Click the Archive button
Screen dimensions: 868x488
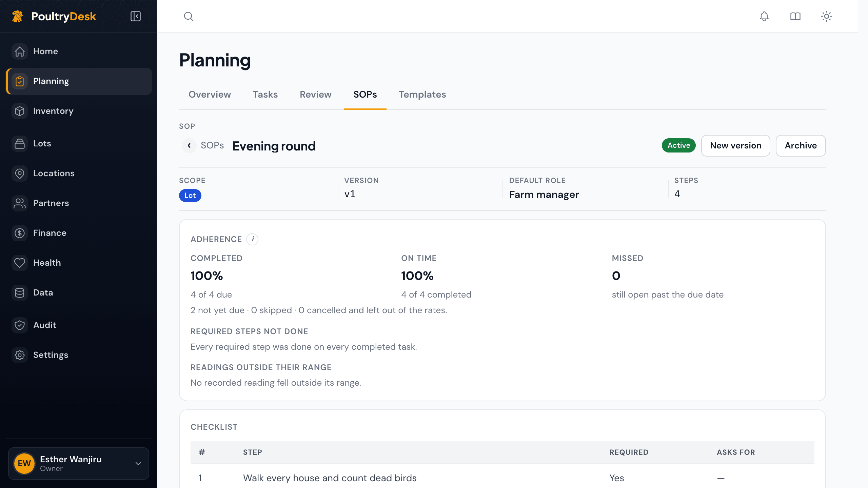click(801, 146)
